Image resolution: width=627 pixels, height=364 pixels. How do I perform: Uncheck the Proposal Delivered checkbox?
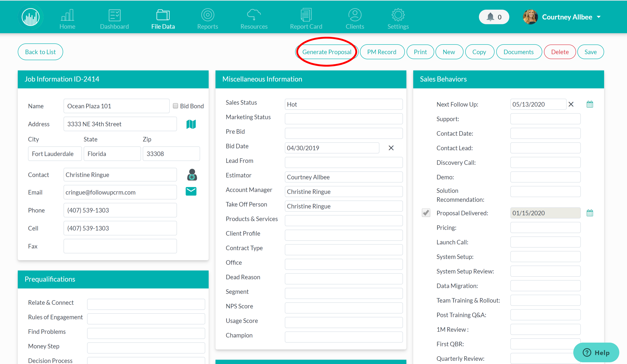tap(426, 213)
